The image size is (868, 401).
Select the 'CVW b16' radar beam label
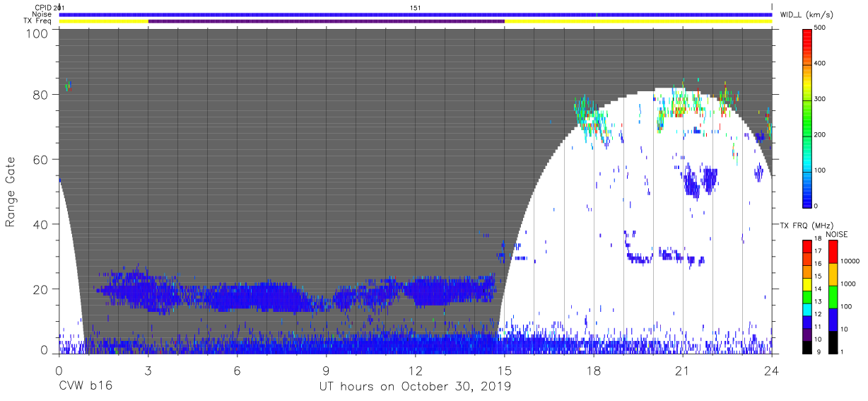click(86, 387)
